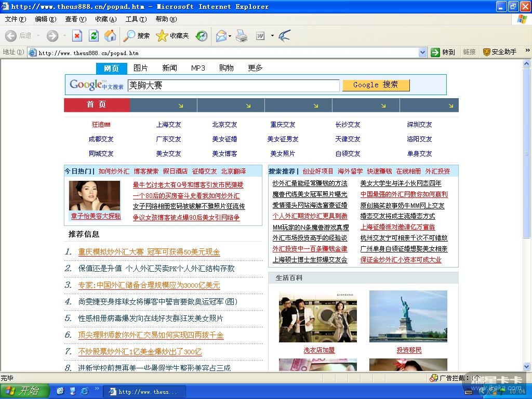Open the Mail envelope icon

(x=221, y=36)
